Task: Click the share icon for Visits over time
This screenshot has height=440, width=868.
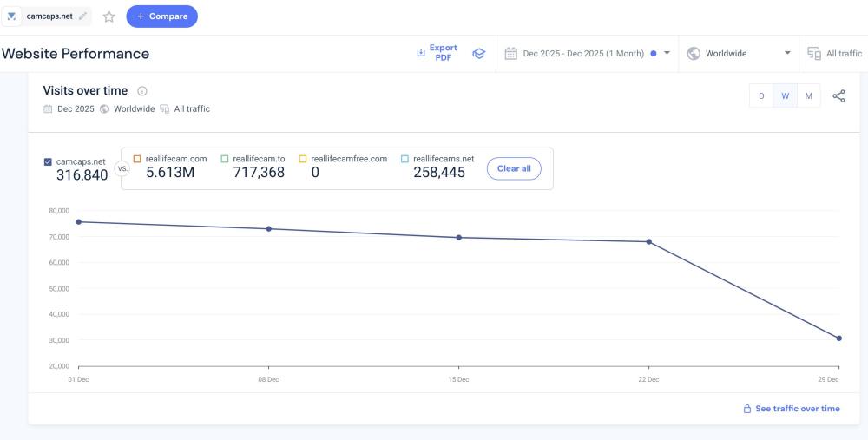Action: pyautogui.click(x=838, y=96)
